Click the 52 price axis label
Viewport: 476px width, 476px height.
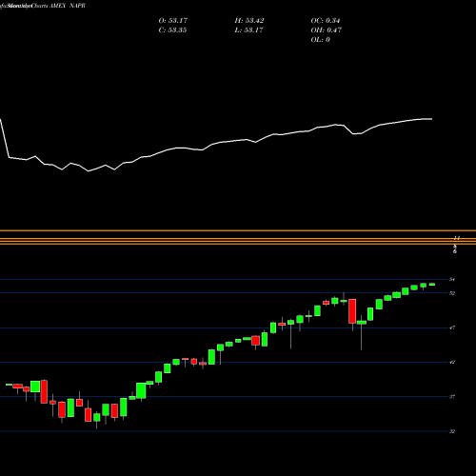click(452, 293)
